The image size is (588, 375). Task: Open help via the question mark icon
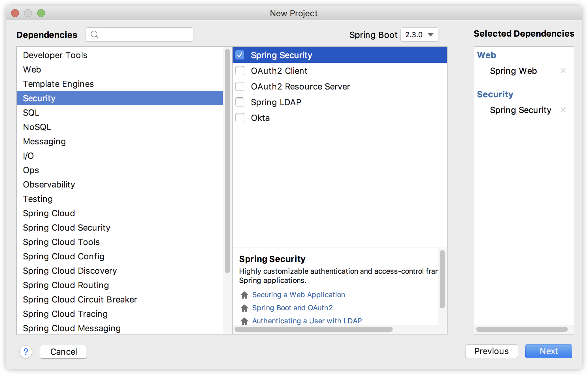coord(26,352)
